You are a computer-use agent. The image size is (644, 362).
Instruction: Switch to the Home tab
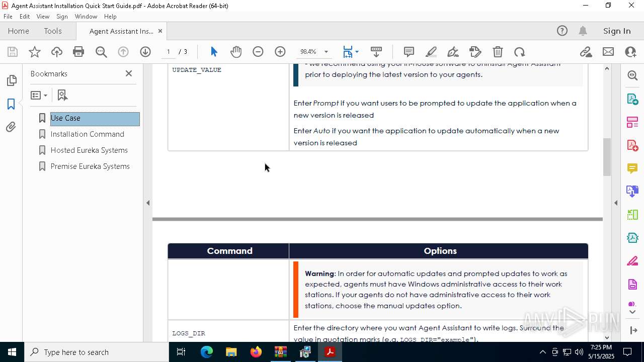point(19,31)
